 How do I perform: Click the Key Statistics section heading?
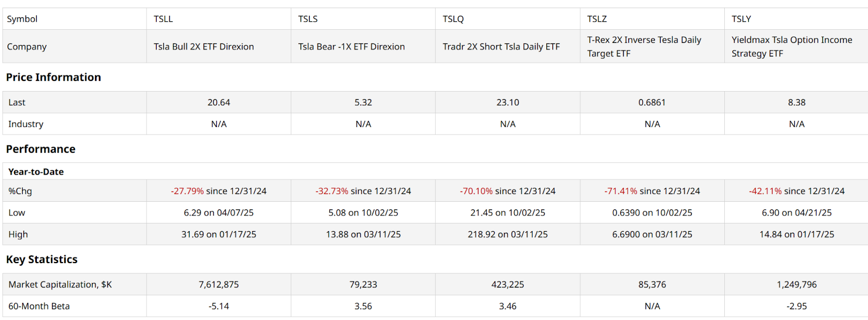point(42,260)
